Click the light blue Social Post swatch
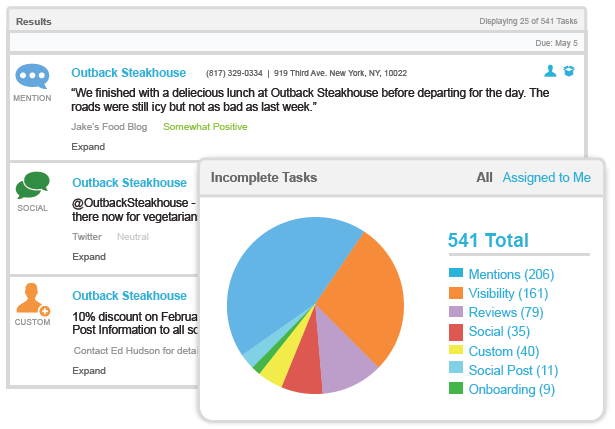The height and width of the screenshot is (429, 615). [x=456, y=367]
